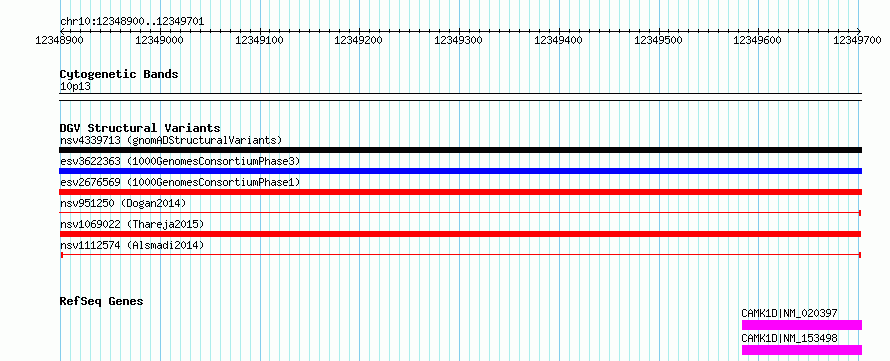The width and height of the screenshot is (890, 361).
Task: Click ruler tick label 12349600
Action: pyautogui.click(x=758, y=40)
